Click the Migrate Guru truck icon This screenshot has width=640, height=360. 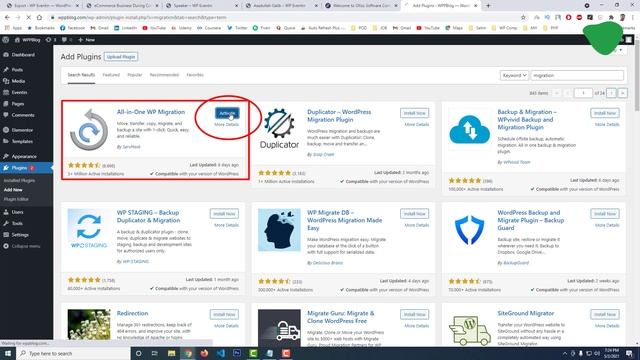279,328
